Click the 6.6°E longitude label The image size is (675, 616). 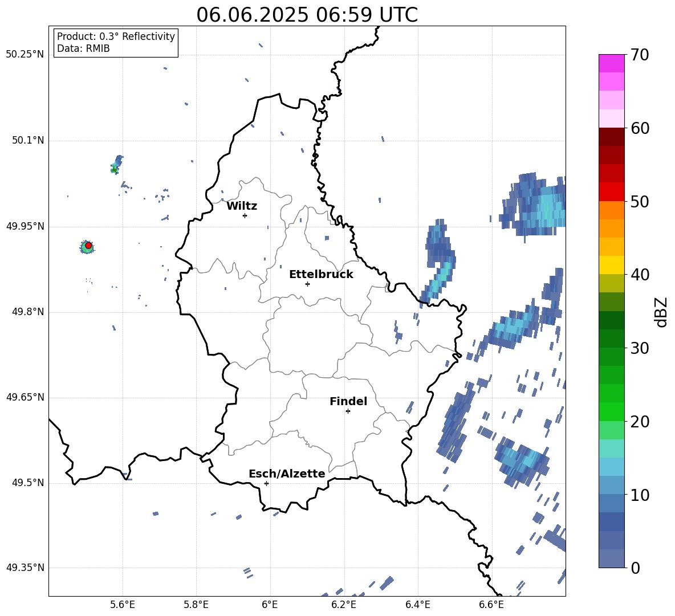click(x=491, y=605)
